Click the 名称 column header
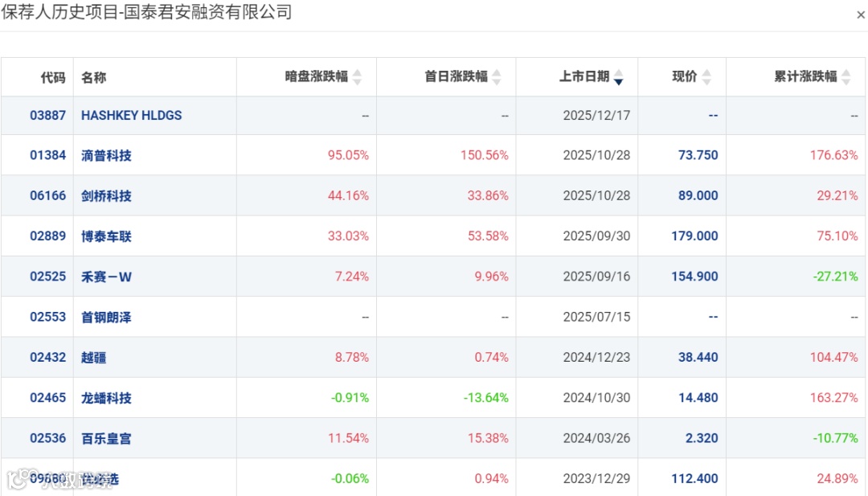Viewport: 868px width, 496px height. point(93,77)
